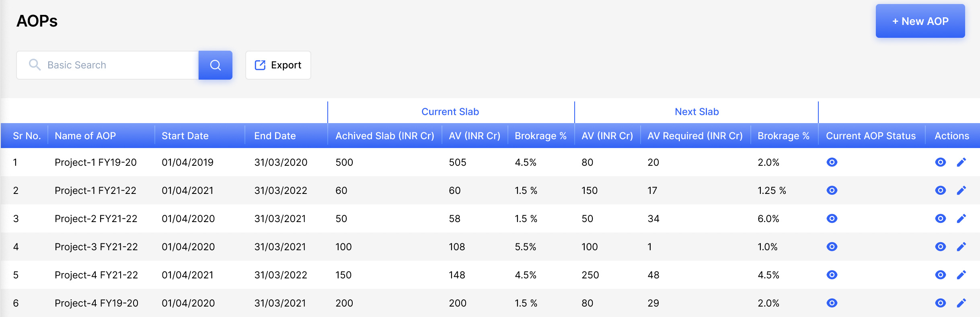Edit Project-3 FY21-22 with pencil icon
The width and height of the screenshot is (980, 317).
(961, 247)
